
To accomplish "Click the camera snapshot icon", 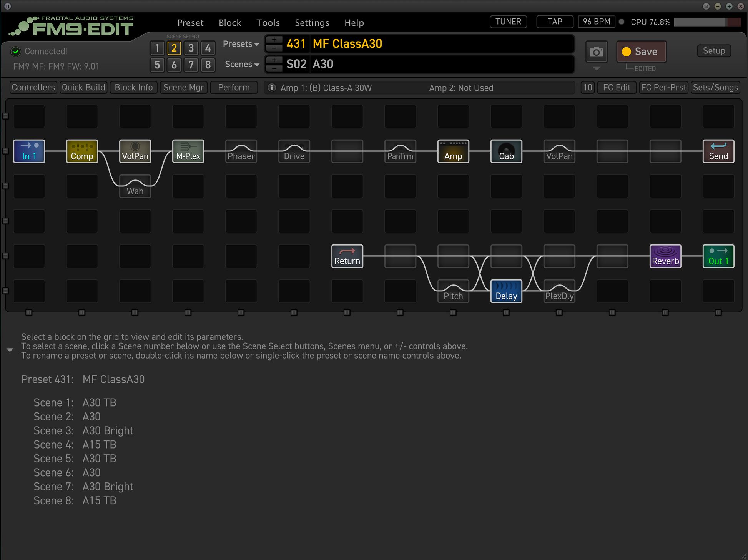I will pos(596,52).
